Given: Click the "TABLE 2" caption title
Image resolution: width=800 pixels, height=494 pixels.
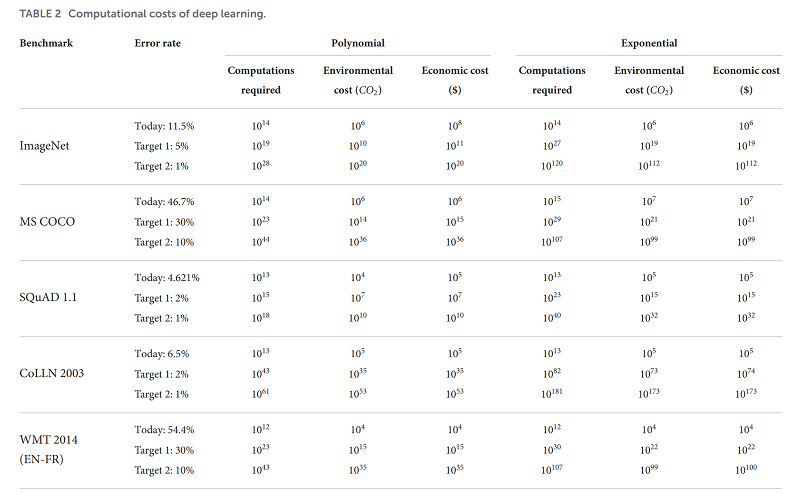Looking at the screenshot, I should point(42,14).
